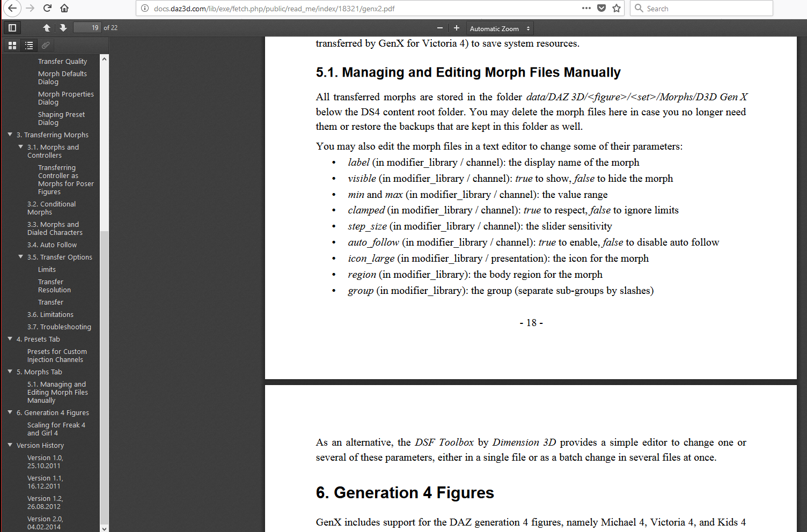This screenshot has height=532, width=807.
Task: Go to previous PDF page
Action: pos(47,28)
